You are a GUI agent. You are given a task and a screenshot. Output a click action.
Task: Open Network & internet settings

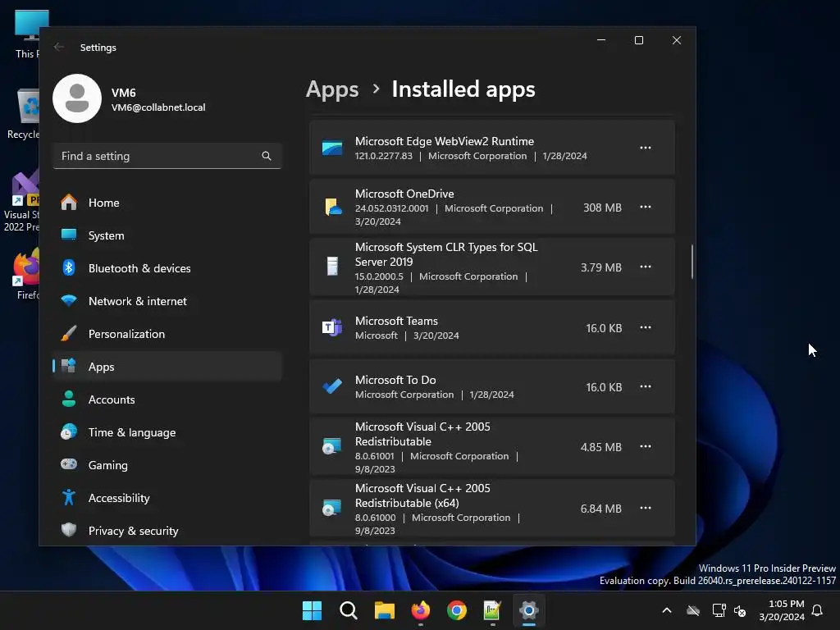(x=167, y=301)
